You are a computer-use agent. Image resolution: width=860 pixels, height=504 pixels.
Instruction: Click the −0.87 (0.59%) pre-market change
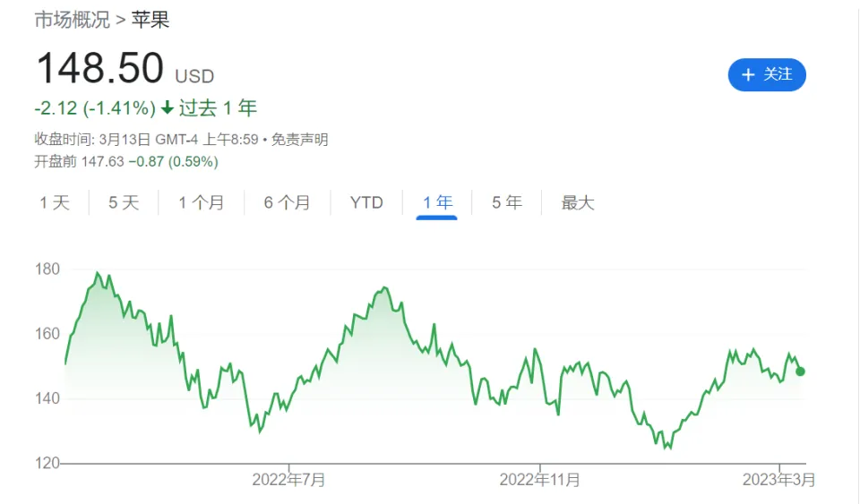[173, 162]
